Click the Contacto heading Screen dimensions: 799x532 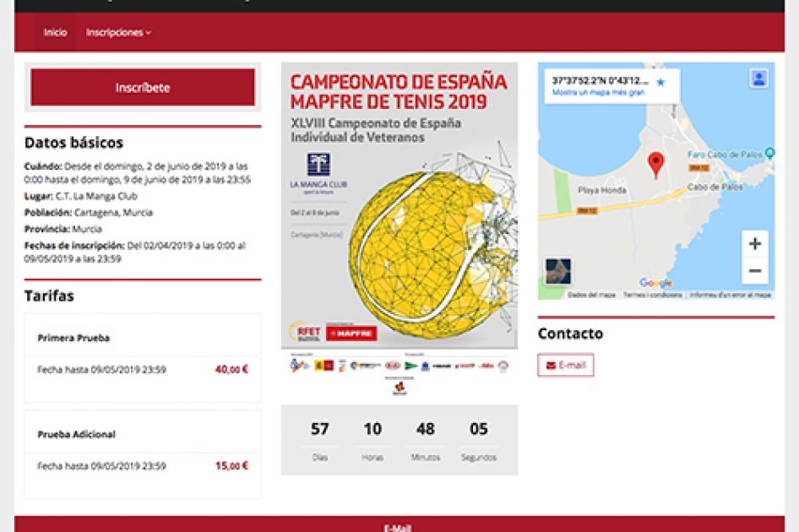[570, 334]
